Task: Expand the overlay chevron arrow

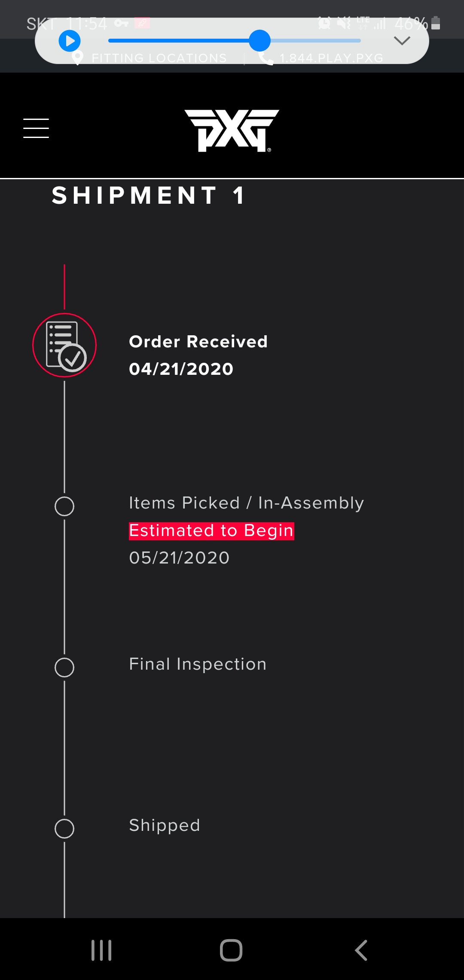Action: (402, 41)
